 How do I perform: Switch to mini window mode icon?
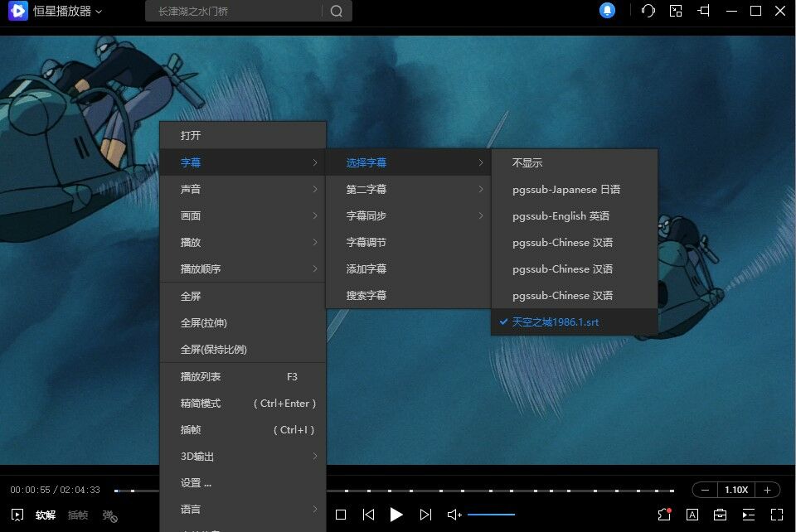(676, 11)
